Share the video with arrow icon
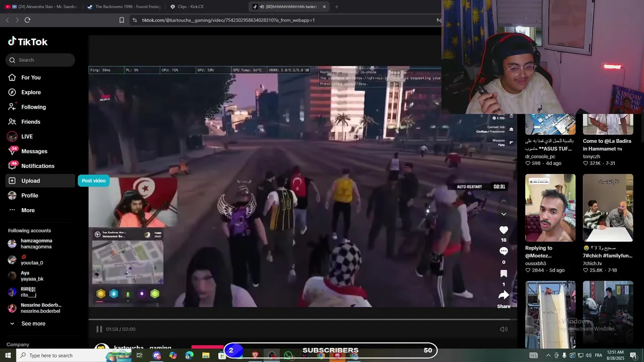The height and width of the screenshot is (362, 644). point(504,296)
